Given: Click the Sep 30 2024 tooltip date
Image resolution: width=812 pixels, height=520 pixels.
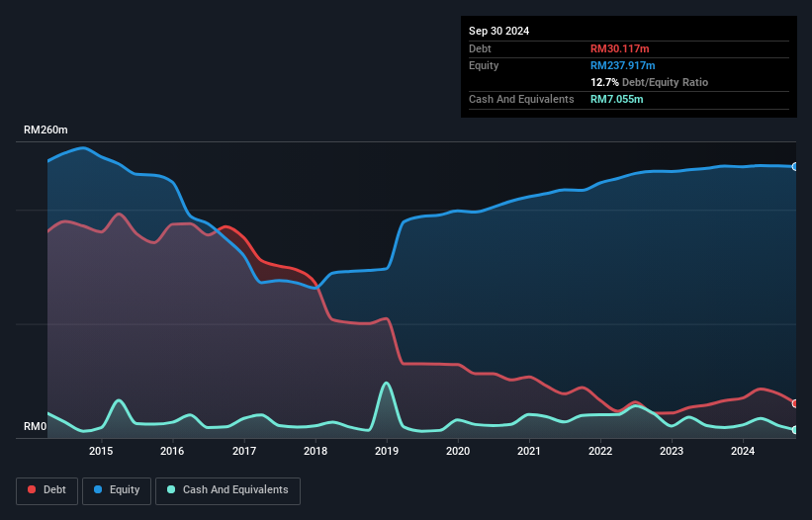Looking at the screenshot, I should pyautogui.click(x=498, y=31).
